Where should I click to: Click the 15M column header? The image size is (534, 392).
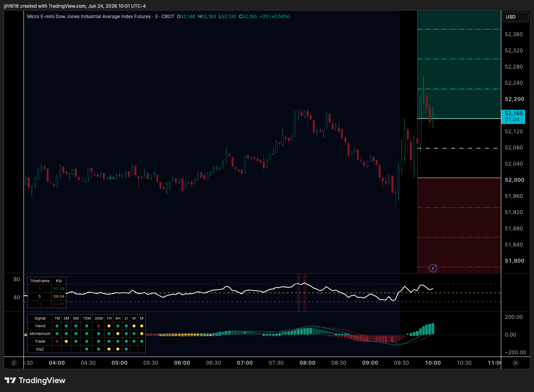point(87,318)
